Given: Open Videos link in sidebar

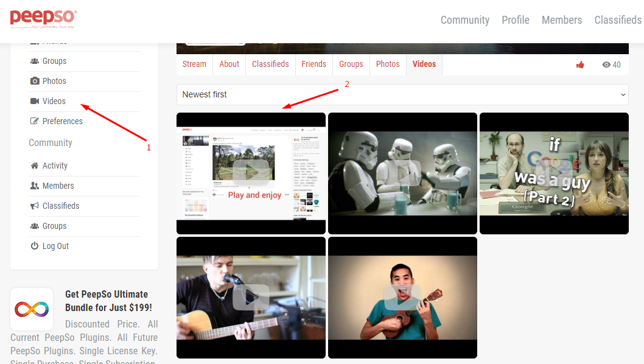Looking at the screenshot, I should (x=54, y=101).
